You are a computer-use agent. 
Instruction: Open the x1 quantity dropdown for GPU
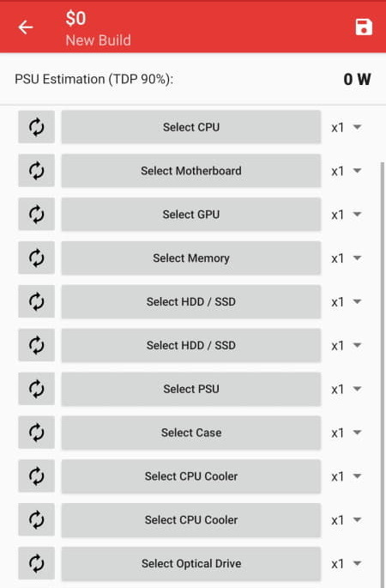[347, 215]
